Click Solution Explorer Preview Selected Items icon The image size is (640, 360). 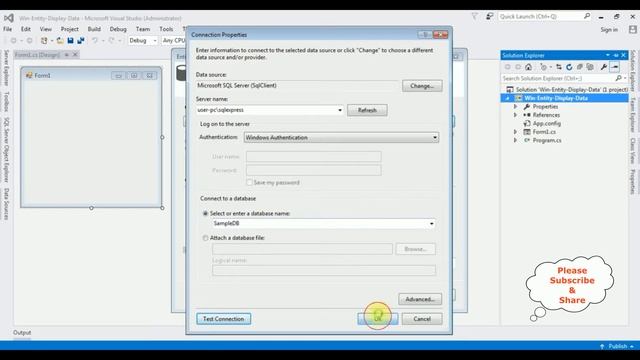(615, 67)
